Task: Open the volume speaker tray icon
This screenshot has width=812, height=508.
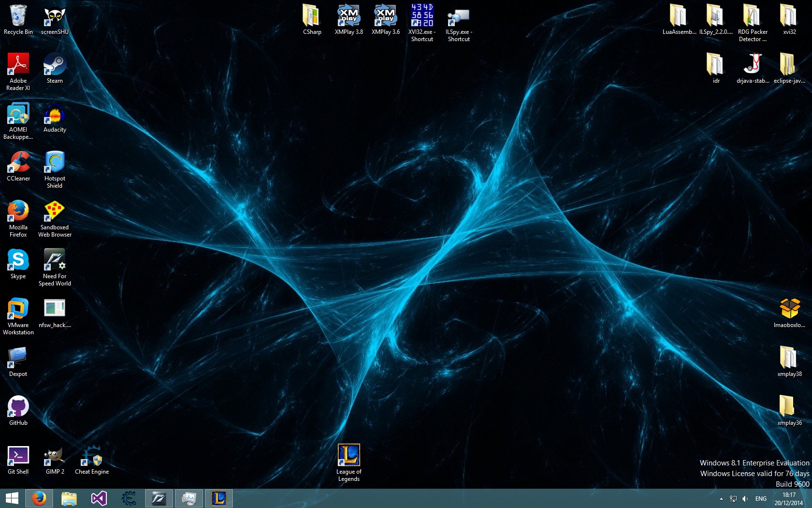Action: coord(745,499)
